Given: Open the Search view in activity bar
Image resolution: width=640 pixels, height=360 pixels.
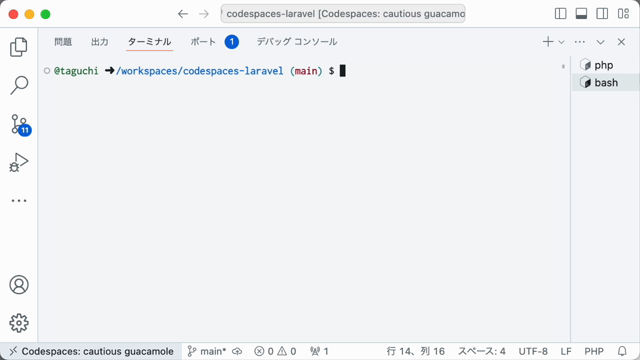Looking at the screenshot, I should pos(19,85).
